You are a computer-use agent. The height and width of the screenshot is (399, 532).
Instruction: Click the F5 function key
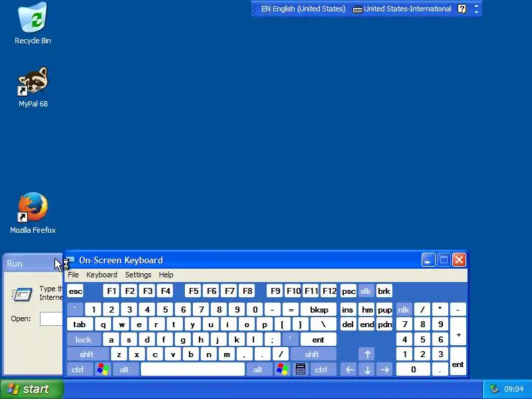pyautogui.click(x=194, y=291)
